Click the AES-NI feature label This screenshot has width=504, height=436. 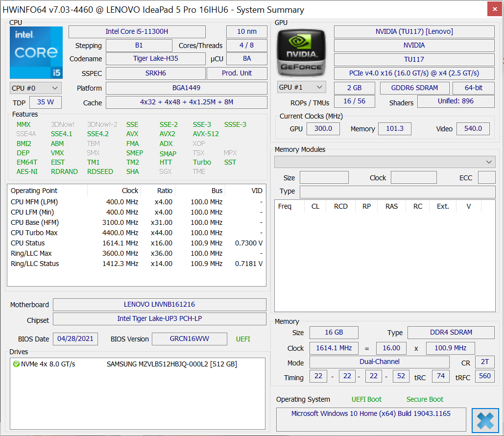pyautogui.click(x=27, y=171)
